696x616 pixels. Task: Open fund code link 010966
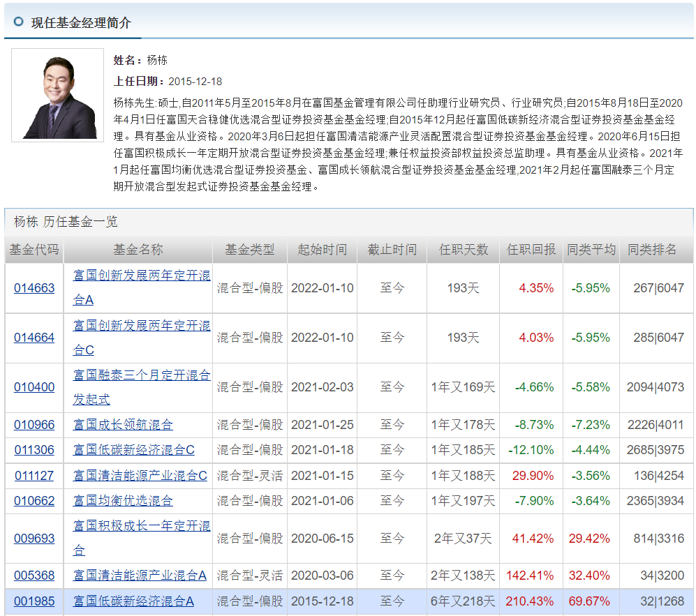[x=32, y=425]
